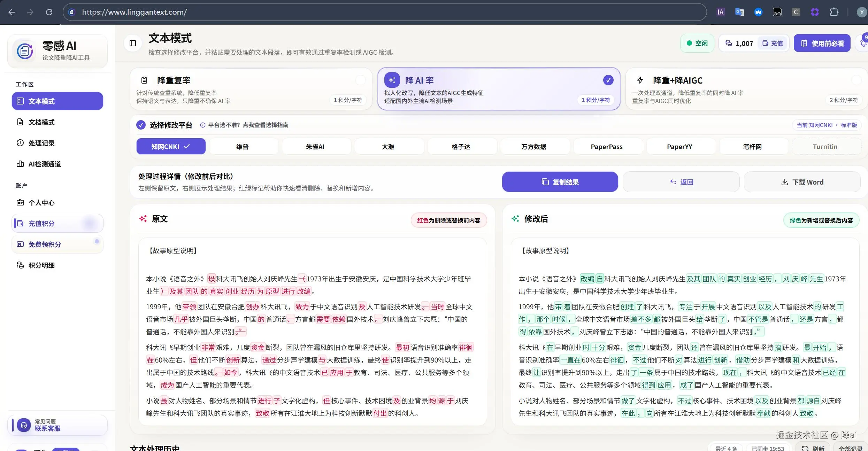Image resolution: width=868 pixels, height=451 pixels.
Task: Open 文本模式 in the sidebar
Action: [x=57, y=101]
